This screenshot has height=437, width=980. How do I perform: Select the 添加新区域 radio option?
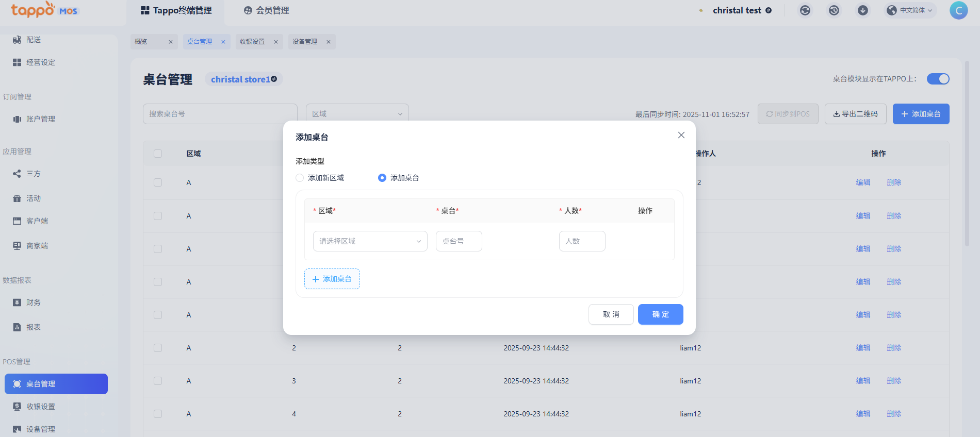[x=300, y=178]
